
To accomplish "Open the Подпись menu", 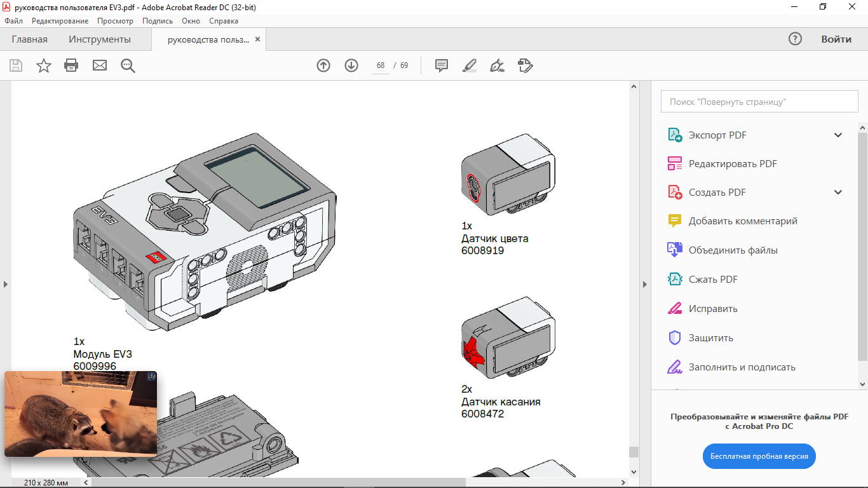I will click(x=158, y=21).
